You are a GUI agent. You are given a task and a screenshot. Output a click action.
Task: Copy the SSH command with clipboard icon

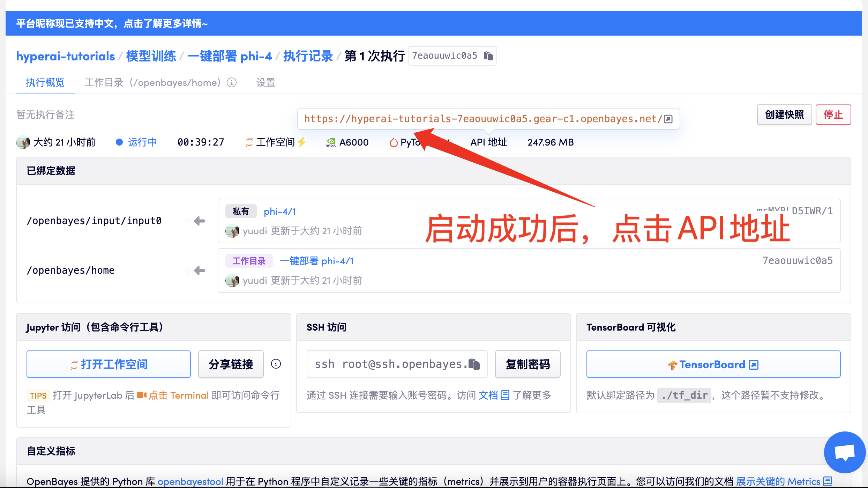(474, 364)
